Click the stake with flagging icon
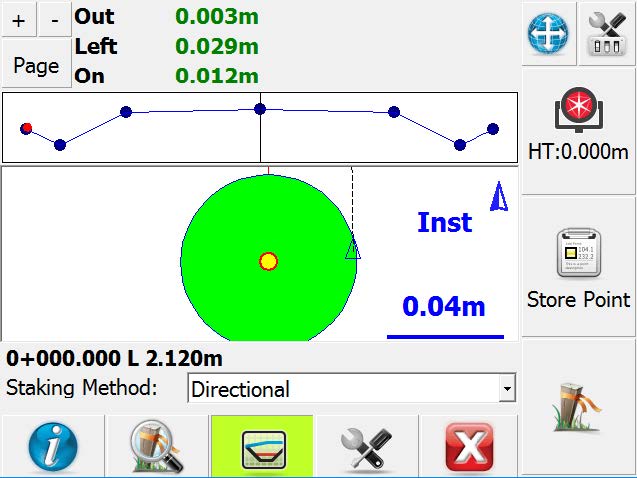This screenshot has height=478, width=637. point(579,408)
